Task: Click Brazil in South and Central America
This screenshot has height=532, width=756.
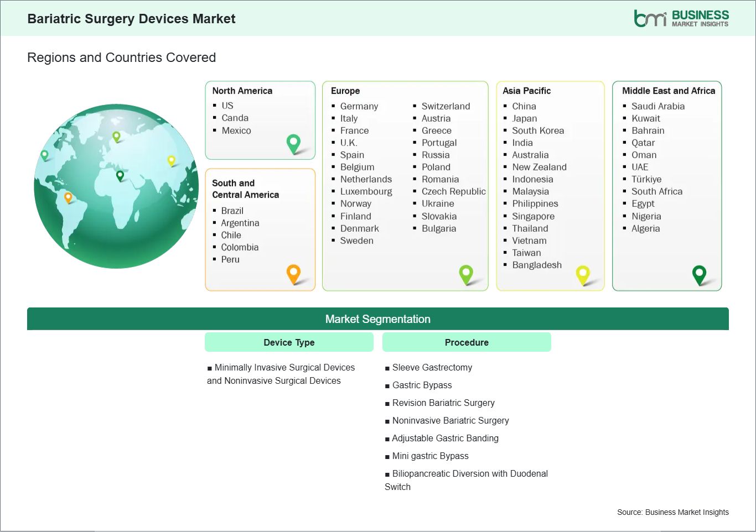Action: (x=232, y=211)
